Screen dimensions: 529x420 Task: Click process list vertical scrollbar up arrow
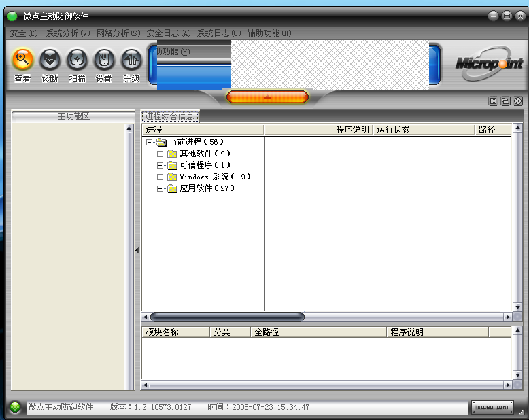click(517, 128)
